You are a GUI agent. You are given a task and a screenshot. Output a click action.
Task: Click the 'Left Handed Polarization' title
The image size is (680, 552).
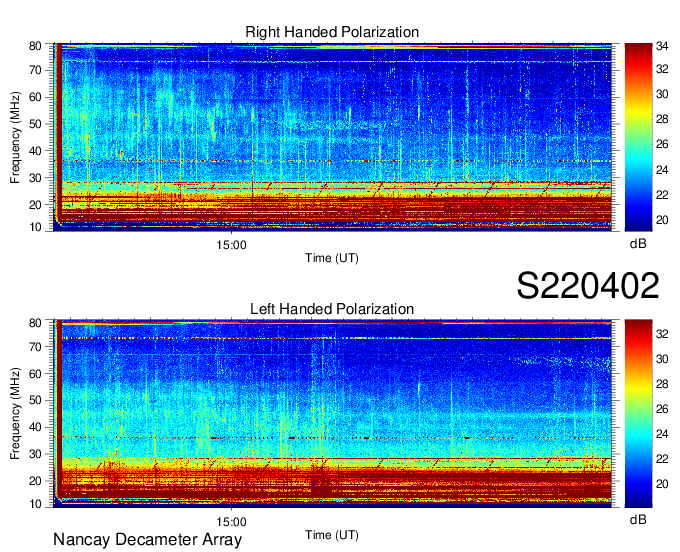(x=332, y=309)
